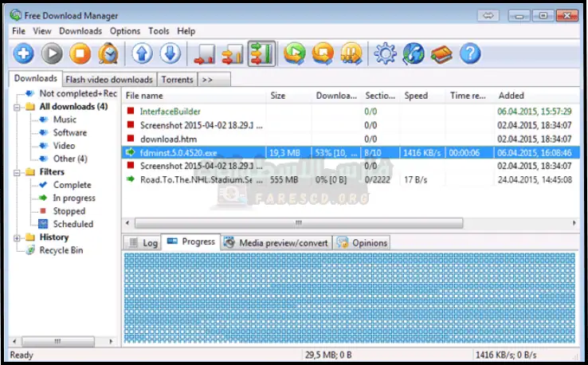Open the download scheduler clock icon
This screenshot has height=365, width=588.
tap(108, 53)
